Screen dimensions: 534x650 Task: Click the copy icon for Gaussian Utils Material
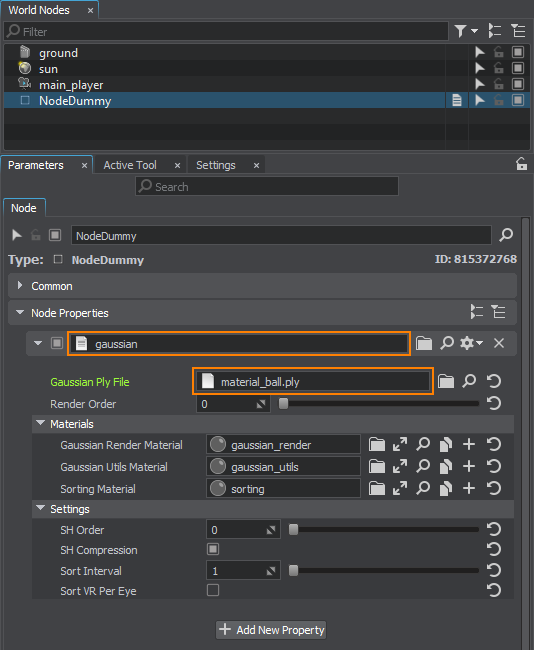(x=446, y=466)
